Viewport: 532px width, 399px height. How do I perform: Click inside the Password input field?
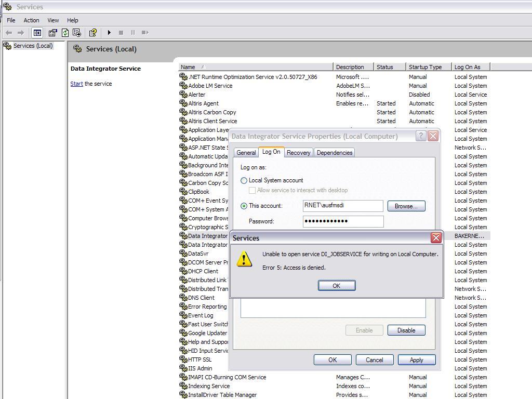click(343, 221)
